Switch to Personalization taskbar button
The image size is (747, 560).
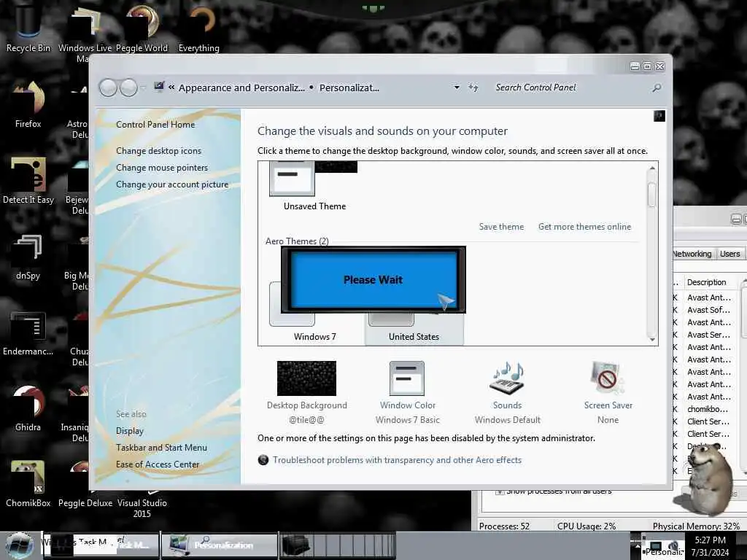[219, 545]
